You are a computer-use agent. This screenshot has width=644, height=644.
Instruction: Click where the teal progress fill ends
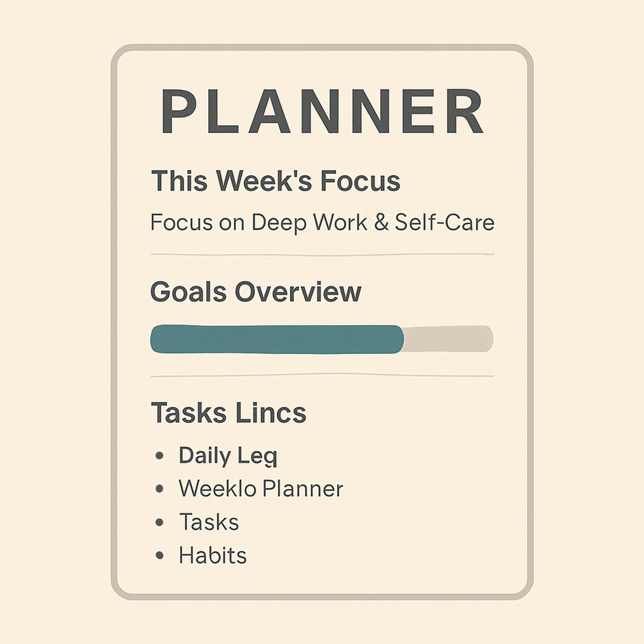tap(403, 339)
